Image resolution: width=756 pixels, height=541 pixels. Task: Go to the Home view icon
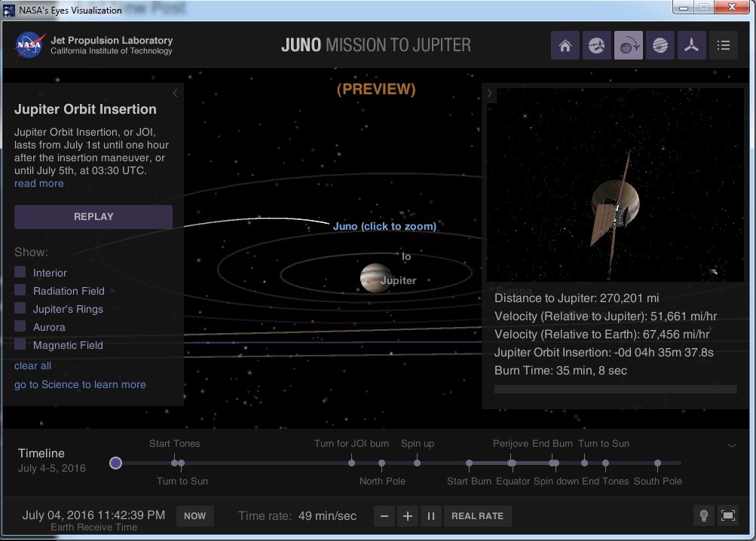565,46
